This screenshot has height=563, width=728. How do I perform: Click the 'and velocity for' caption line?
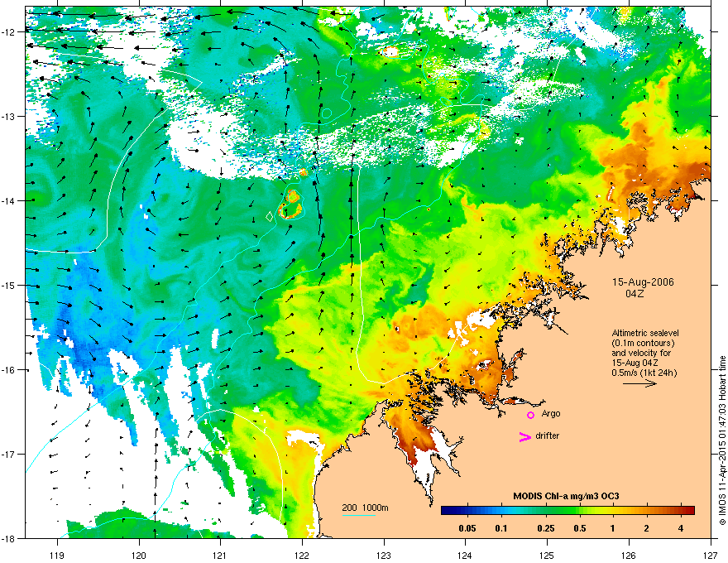tap(640, 353)
